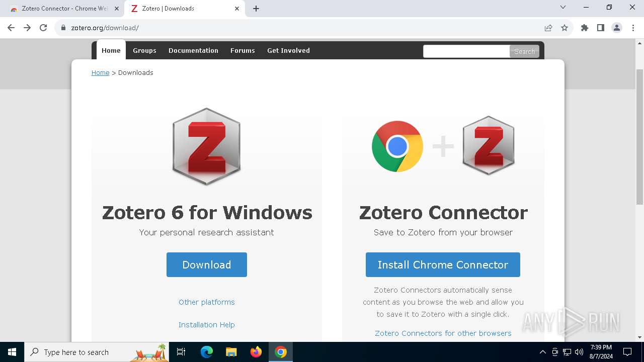Close the Zotero Downloads tab

pos(237,9)
